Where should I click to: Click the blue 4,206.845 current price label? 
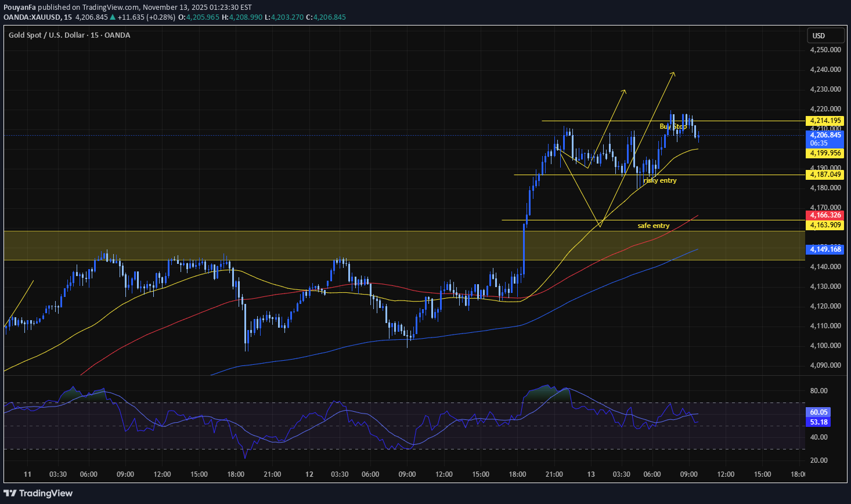(x=825, y=135)
